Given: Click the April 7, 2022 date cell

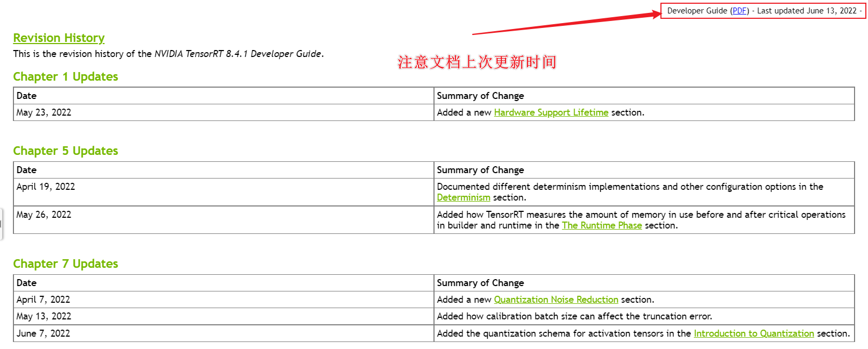Looking at the screenshot, I should (224, 300).
